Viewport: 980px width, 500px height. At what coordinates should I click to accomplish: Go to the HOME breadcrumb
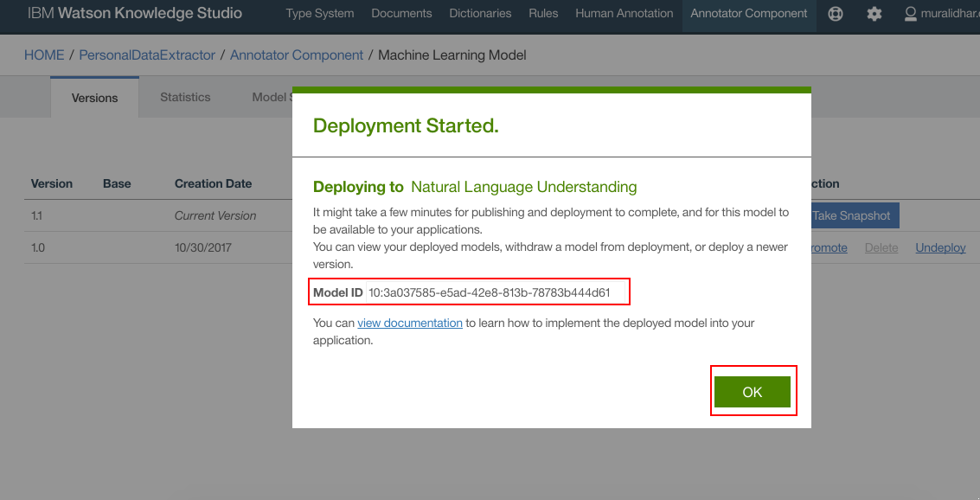click(44, 55)
